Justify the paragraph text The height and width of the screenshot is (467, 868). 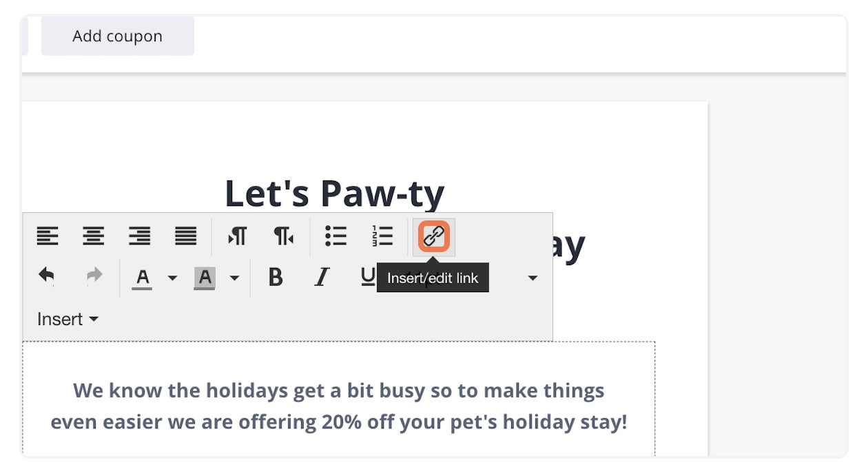coord(186,237)
